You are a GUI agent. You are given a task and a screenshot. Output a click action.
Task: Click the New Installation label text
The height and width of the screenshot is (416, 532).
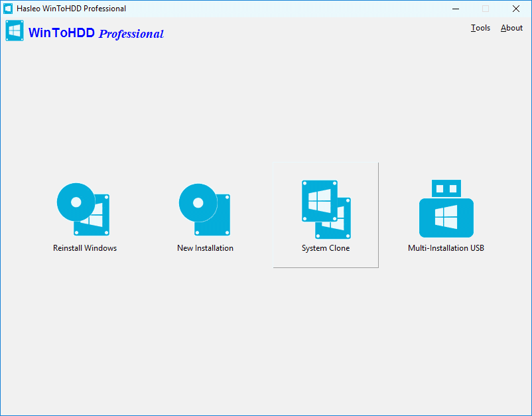205,247
